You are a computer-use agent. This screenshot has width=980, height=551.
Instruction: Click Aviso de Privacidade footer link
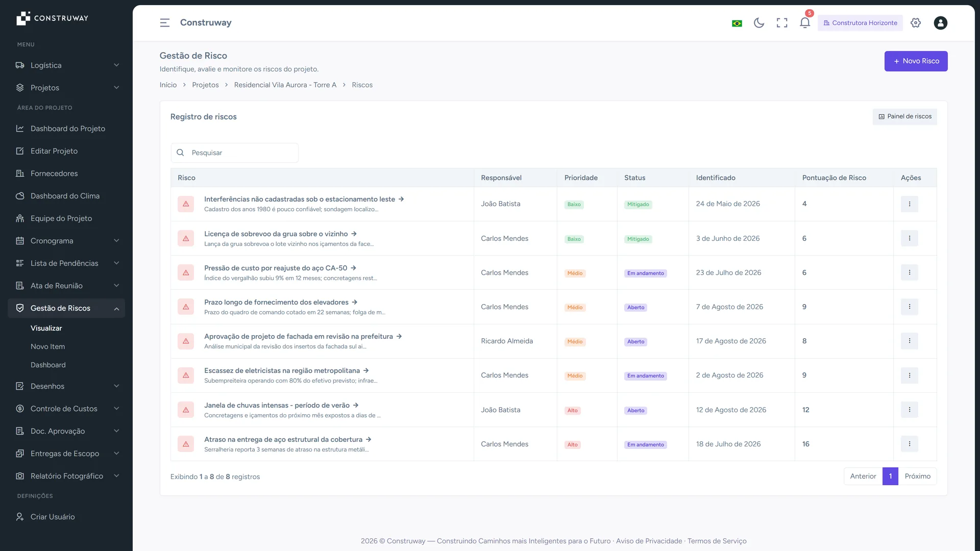pyautogui.click(x=649, y=541)
